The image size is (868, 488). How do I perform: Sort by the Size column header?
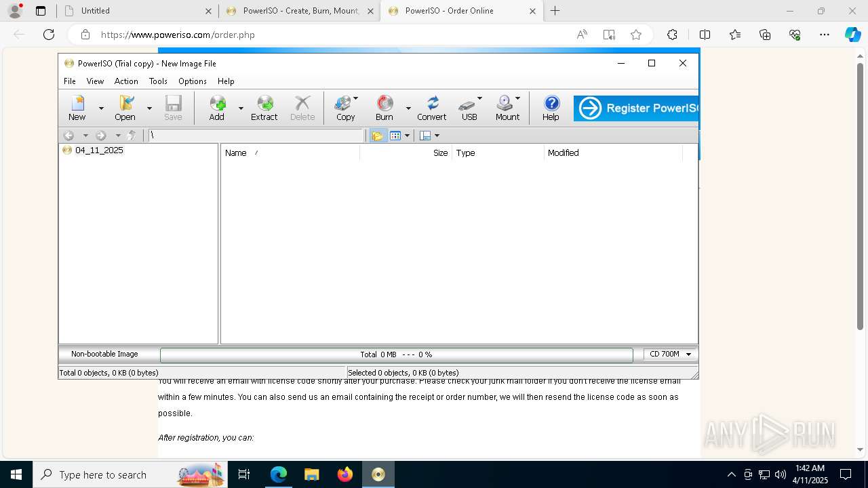coord(406,153)
